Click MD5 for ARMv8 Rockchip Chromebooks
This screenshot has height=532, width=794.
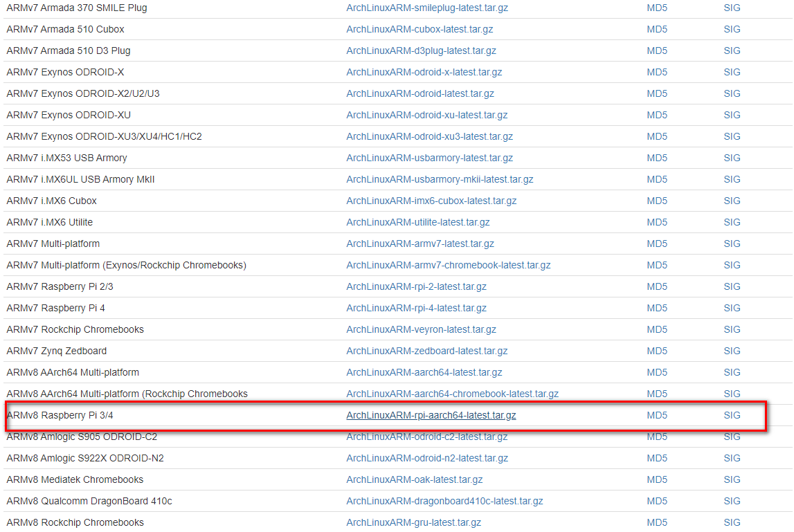[x=657, y=522]
